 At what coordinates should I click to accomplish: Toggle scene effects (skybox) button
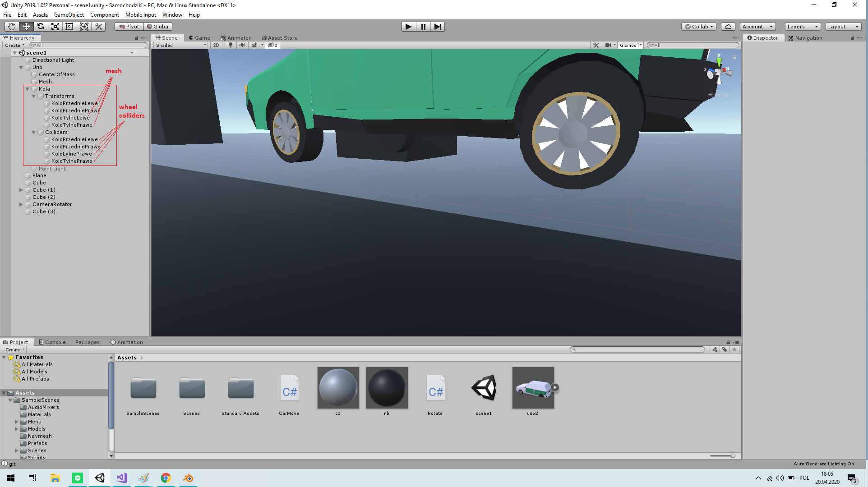[x=254, y=45]
